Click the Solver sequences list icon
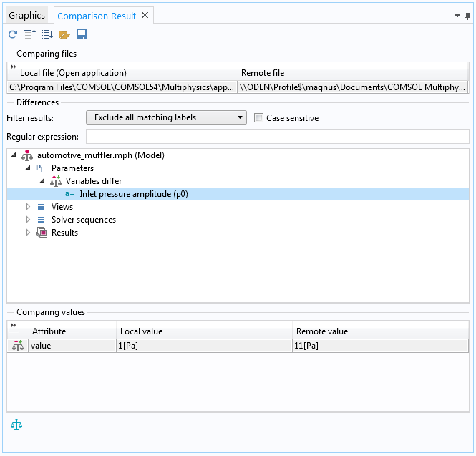The width and height of the screenshot is (476, 456). (x=41, y=220)
